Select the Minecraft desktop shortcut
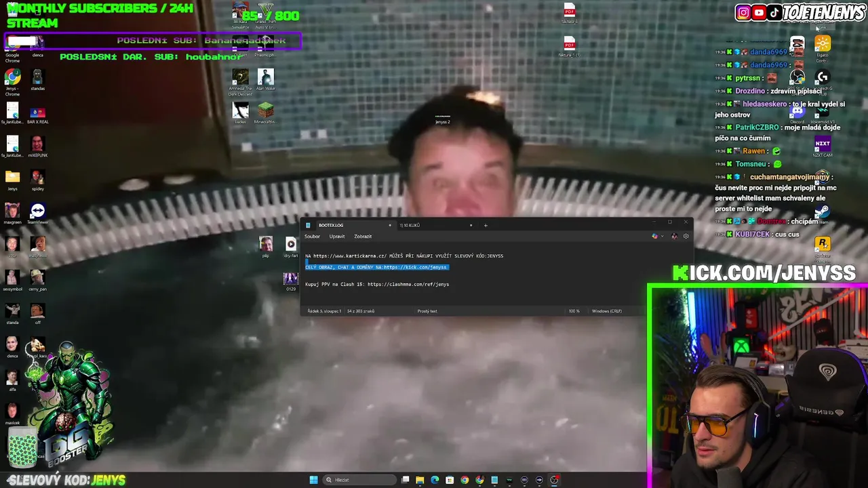The width and height of the screenshot is (868, 488). tap(265, 113)
